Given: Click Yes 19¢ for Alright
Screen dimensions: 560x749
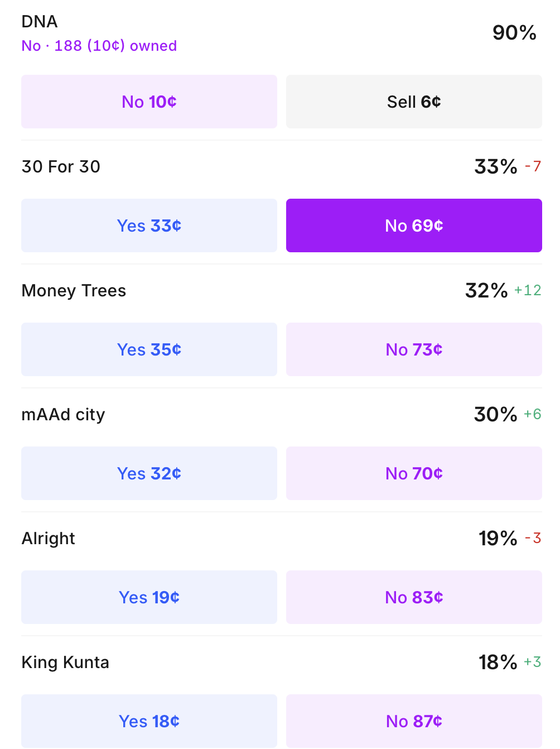Looking at the screenshot, I should pos(149,597).
